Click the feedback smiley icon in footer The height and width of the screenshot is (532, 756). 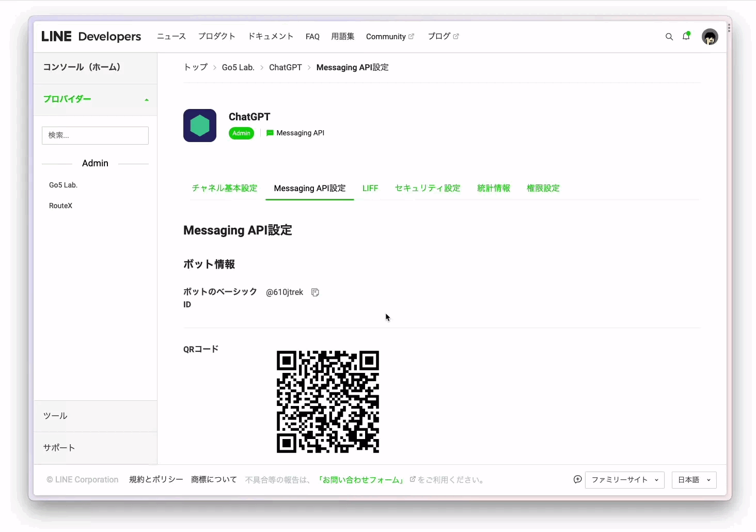coord(578,479)
